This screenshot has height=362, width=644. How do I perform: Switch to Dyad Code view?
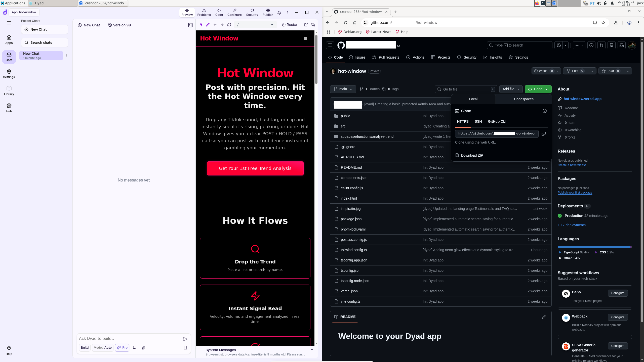tap(219, 13)
